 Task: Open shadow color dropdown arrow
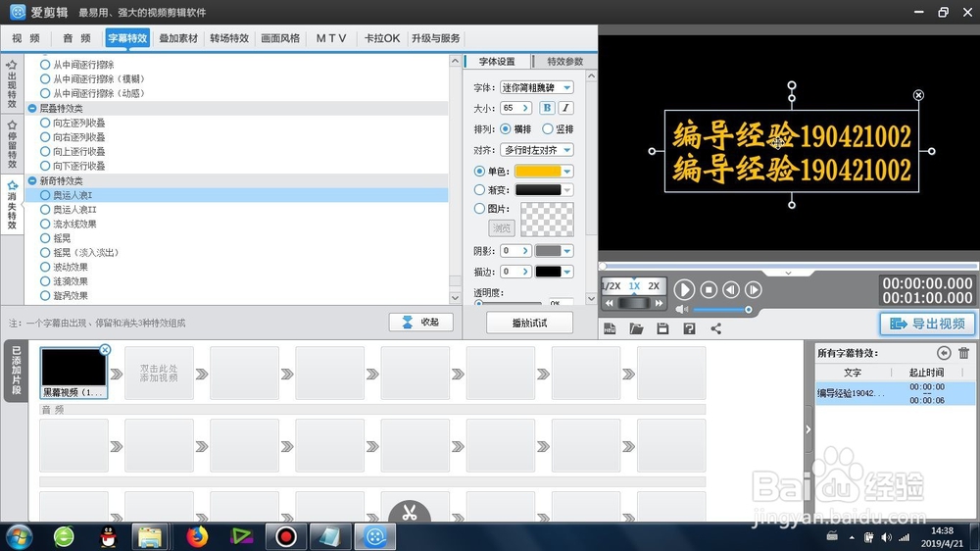pyautogui.click(x=566, y=251)
